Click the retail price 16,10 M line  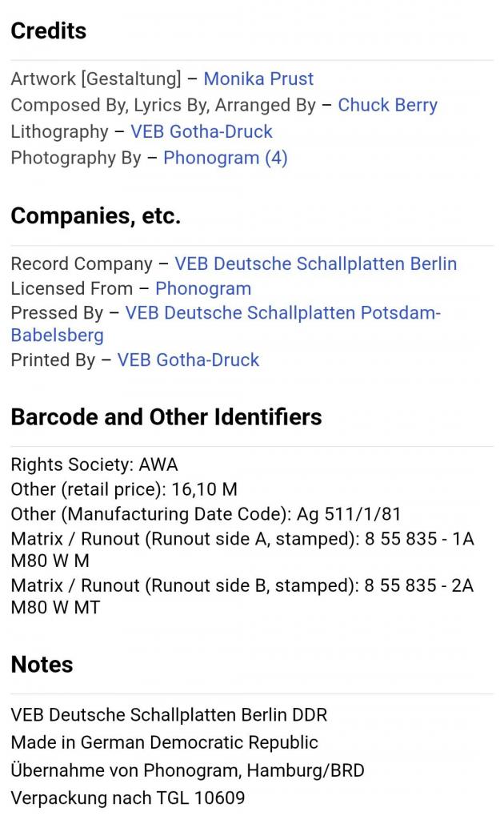pos(124,489)
